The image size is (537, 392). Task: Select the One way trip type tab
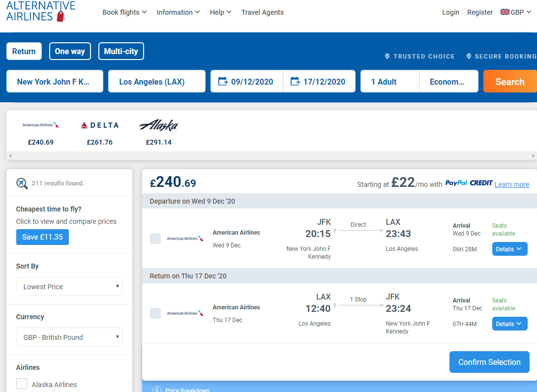point(70,52)
